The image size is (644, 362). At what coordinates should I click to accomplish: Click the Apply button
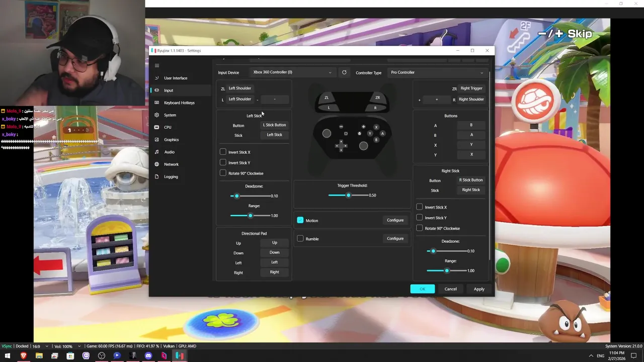(x=479, y=289)
